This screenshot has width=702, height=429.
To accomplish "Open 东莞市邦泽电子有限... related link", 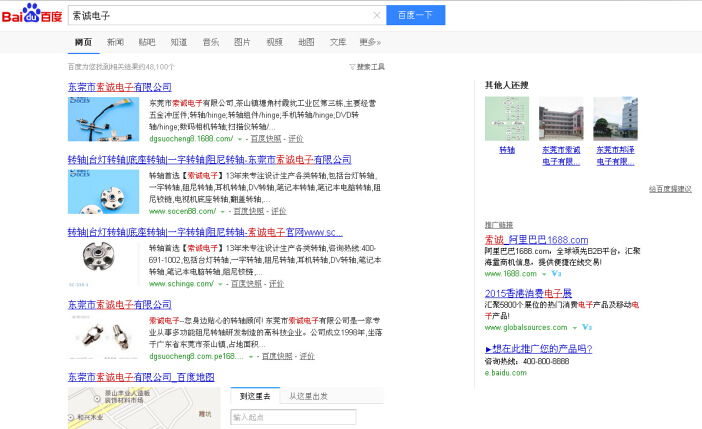I will [x=616, y=156].
